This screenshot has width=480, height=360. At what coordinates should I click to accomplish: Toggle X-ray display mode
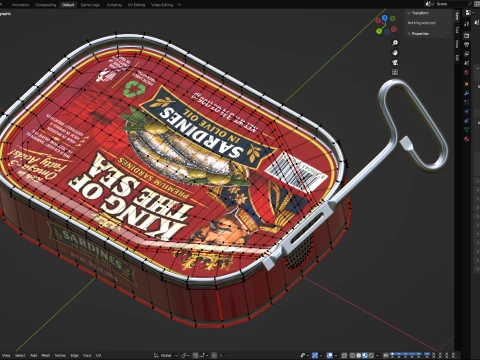344,355
